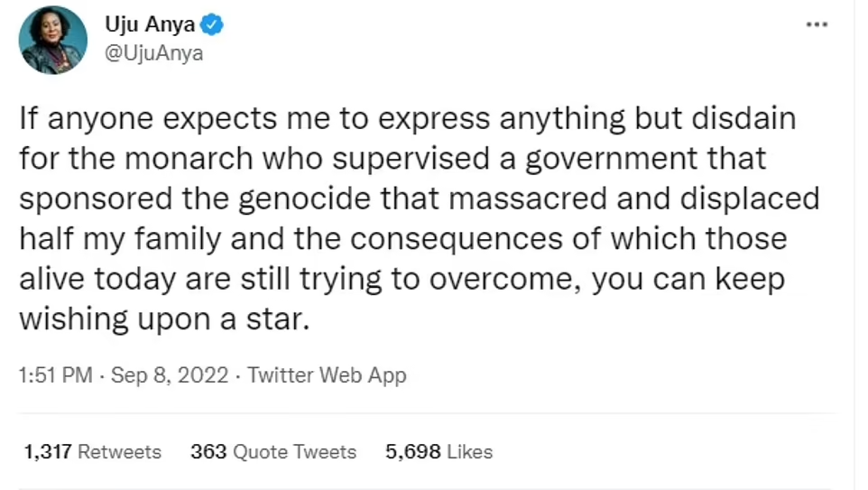Click the "Likes" label text
Screen dimensions: 868x490
pos(469,451)
